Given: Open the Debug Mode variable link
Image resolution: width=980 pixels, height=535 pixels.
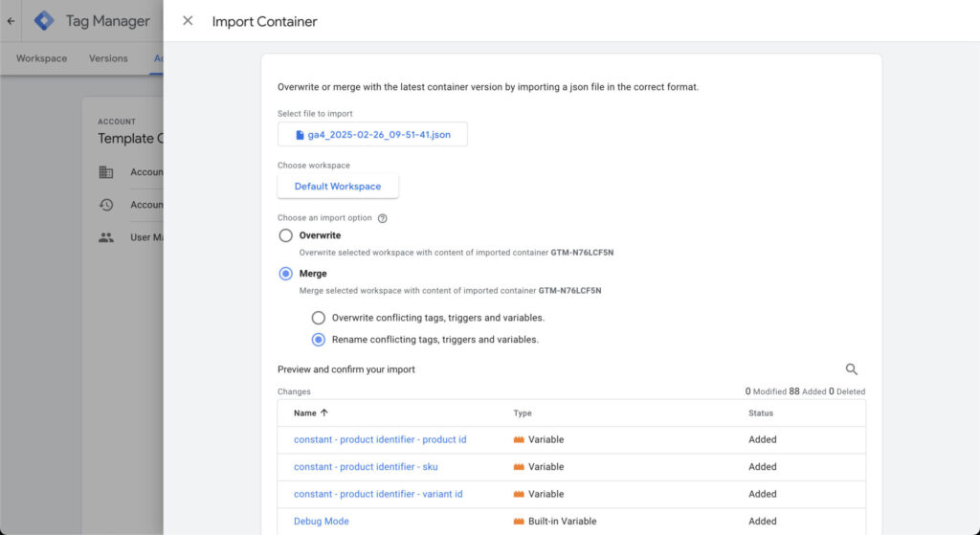Looking at the screenshot, I should pyautogui.click(x=322, y=522).
